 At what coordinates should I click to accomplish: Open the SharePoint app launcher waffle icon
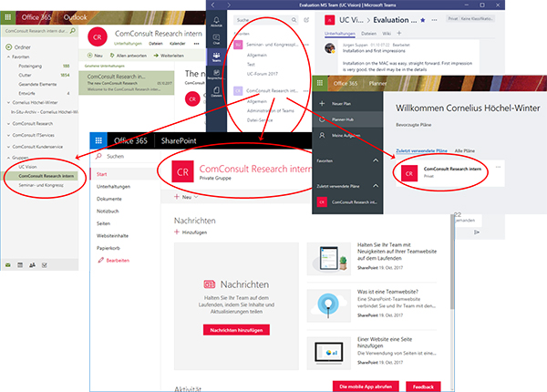98,140
